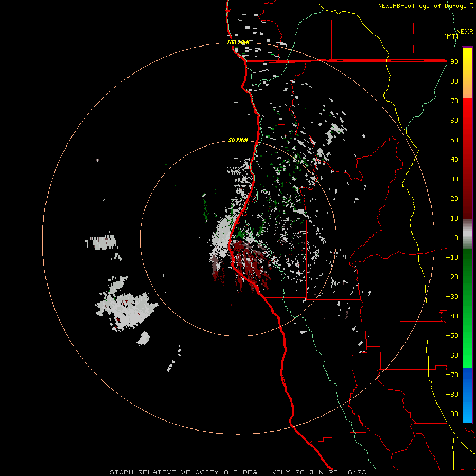Click the -20 value on velocity scale
The image size is (476, 476).
click(452, 277)
